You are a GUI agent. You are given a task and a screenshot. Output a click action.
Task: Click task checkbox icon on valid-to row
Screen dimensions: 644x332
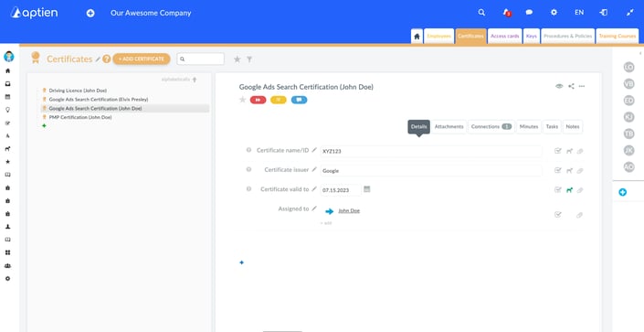pos(558,190)
